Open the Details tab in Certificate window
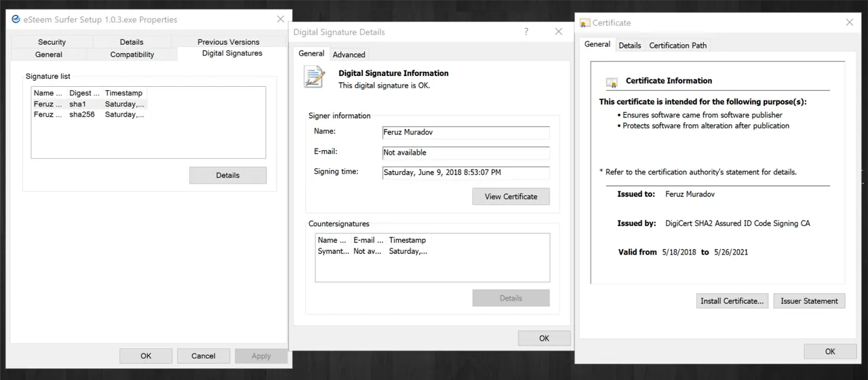The image size is (868, 380). [x=629, y=45]
